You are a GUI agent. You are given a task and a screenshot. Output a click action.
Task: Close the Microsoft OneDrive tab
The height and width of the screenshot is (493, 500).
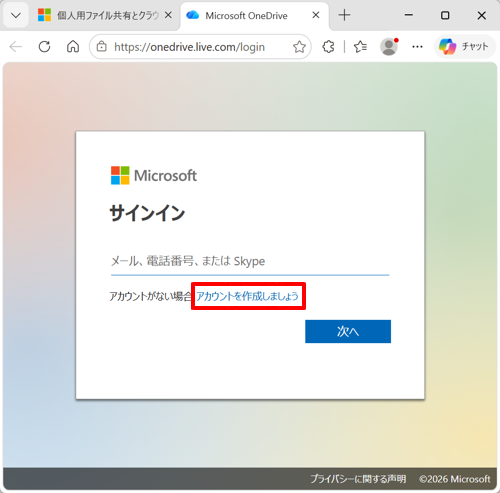pyautogui.click(x=316, y=15)
